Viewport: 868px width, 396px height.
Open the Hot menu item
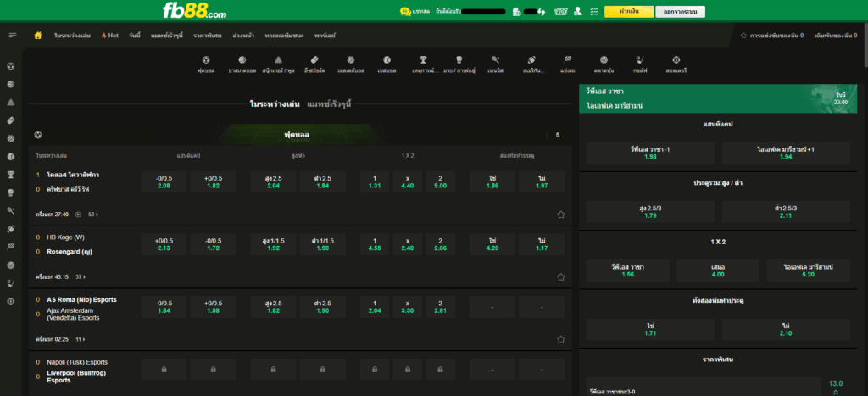(x=109, y=36)
